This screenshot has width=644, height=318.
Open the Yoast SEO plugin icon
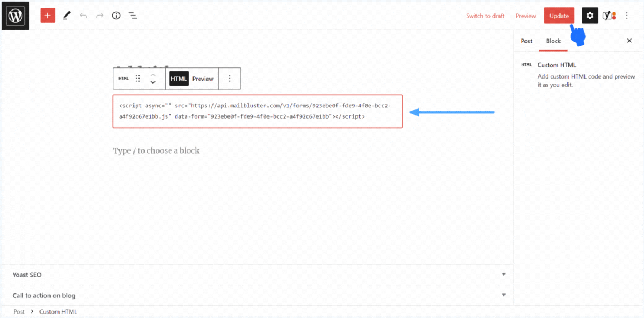pyautogui.click(x=609, y=16)
